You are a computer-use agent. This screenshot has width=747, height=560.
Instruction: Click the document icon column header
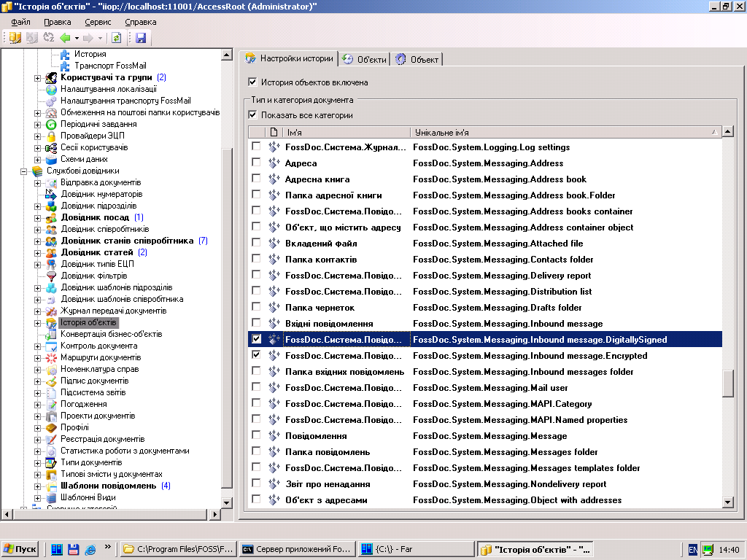coord(274,133)
